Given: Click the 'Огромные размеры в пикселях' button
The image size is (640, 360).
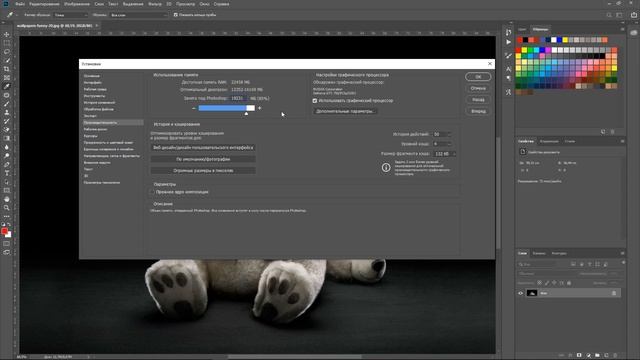Looking at the screenshot, I should 203,171.
